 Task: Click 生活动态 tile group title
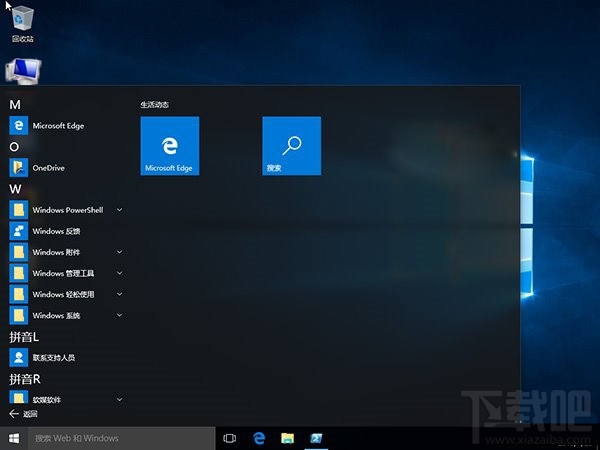pyautogui.click(x=155, y=104)
